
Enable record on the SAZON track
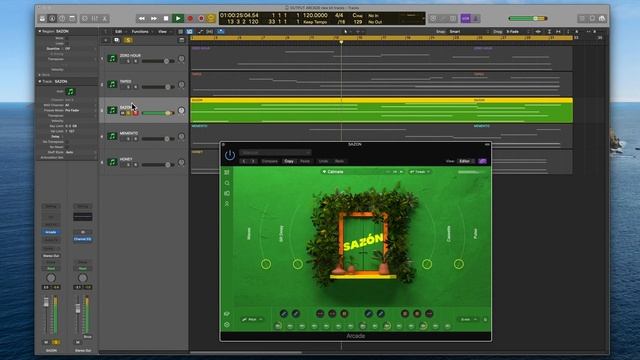click(x=136, y=113)
